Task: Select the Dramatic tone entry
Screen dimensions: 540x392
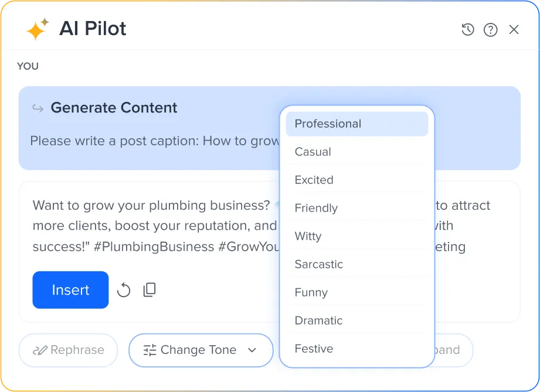Action: [318, 321]
